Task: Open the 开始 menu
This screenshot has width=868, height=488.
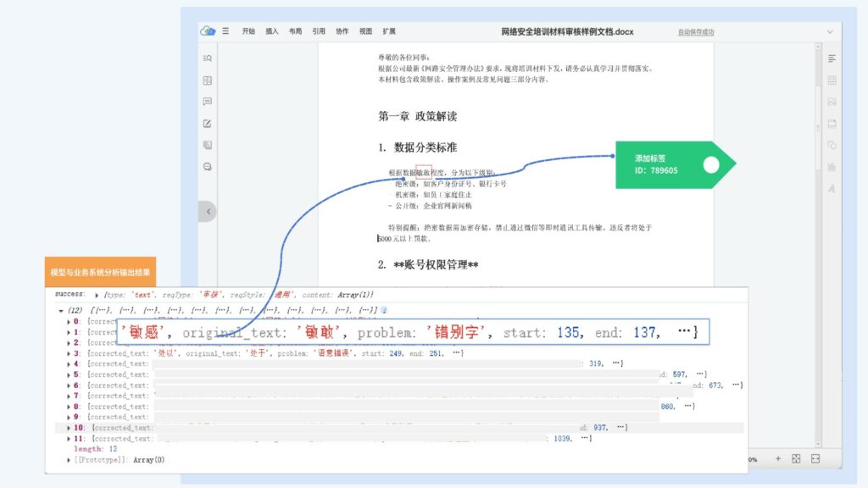Action: pos(248,31)
